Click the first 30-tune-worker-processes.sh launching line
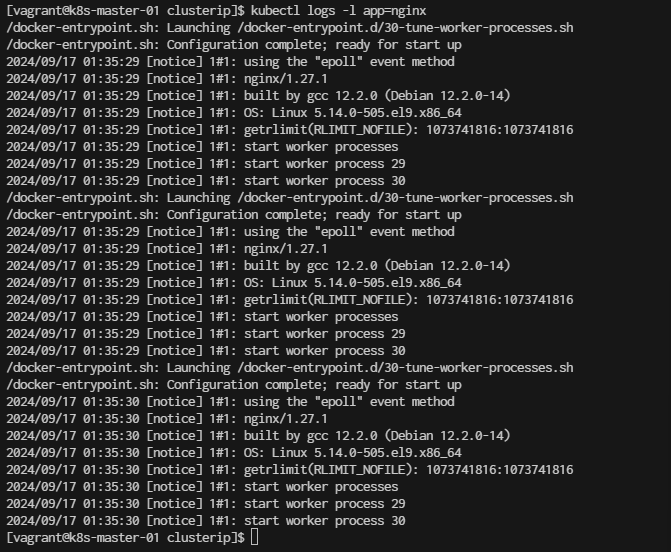The width and height of the screenshot is (671, 552). [x=290, y=28]
